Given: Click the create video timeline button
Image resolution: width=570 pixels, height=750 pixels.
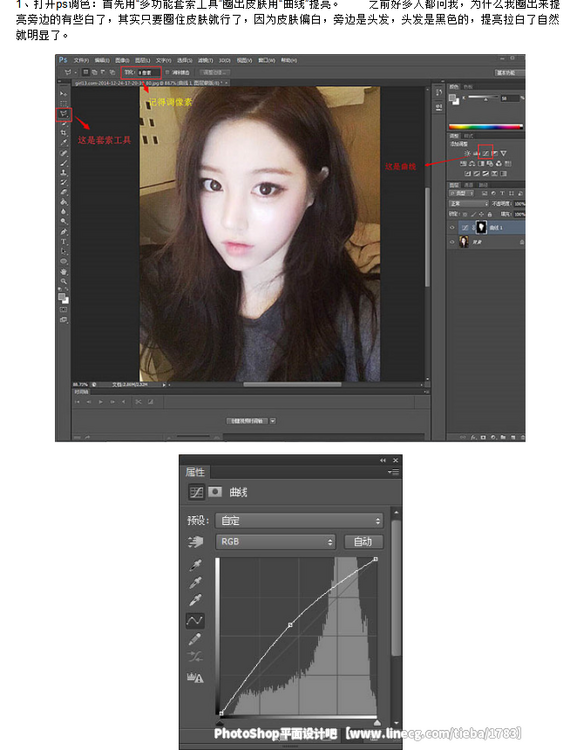Looking at the screenshot, I should tap(248, 421).
